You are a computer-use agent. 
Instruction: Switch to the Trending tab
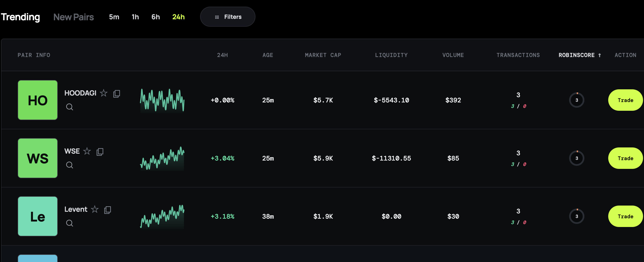(21, 17)
